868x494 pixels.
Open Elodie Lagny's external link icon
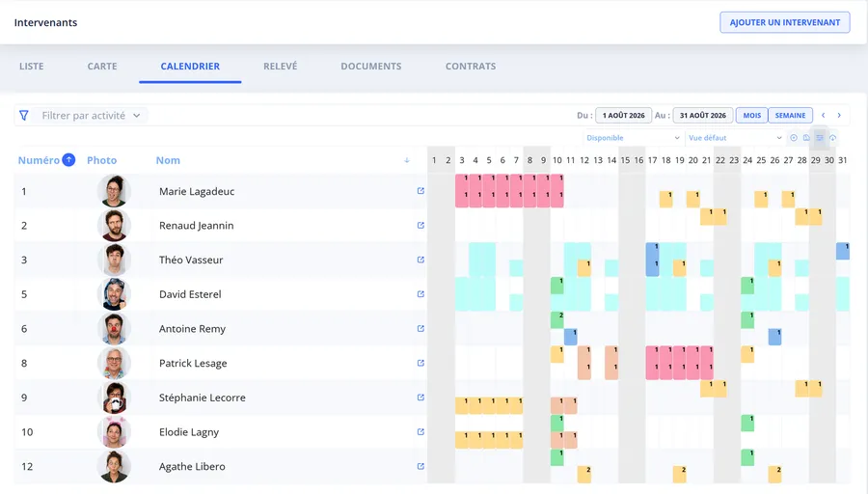(420, 432)
